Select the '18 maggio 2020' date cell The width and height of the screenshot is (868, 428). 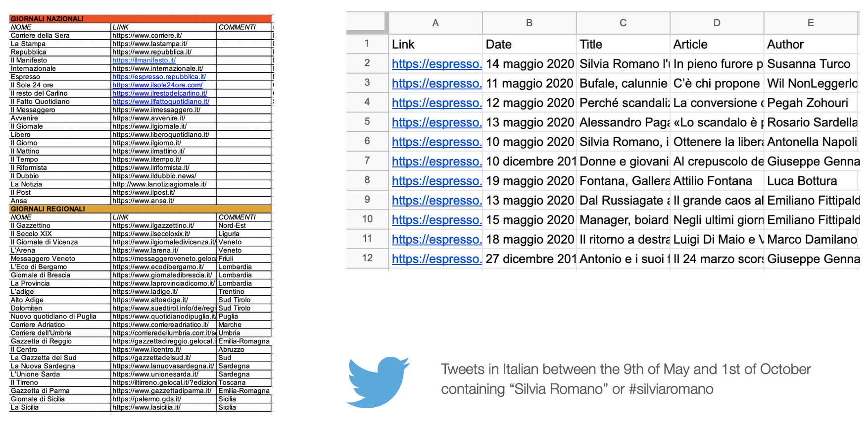click(x=530, y=239)
